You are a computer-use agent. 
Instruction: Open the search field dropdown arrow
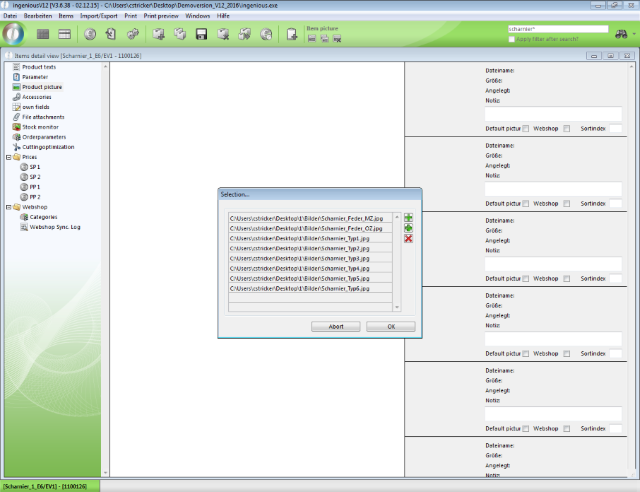[x=605, y=29]
